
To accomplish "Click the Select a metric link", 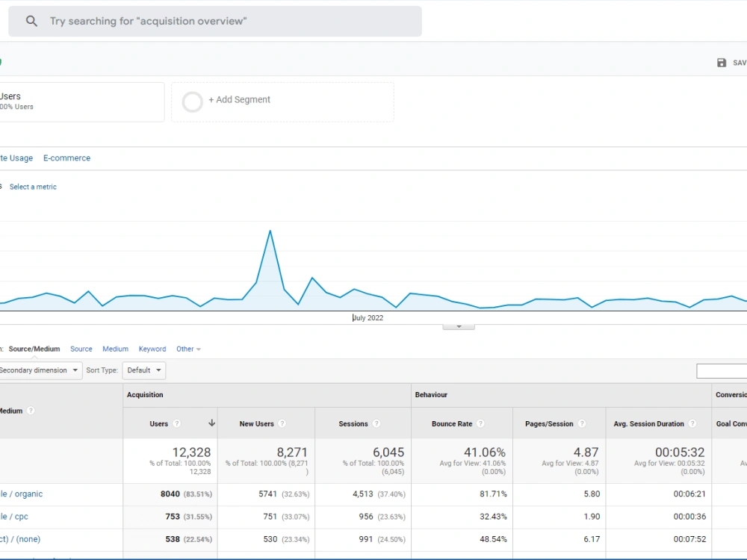I will (33, 187).
